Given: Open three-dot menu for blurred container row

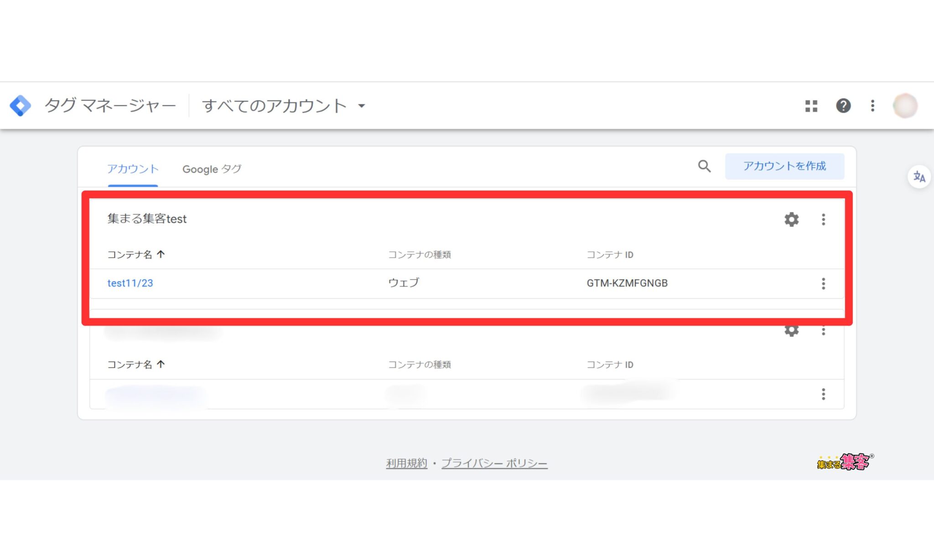Looking at the screenshot, I should (x=823, y=394).
